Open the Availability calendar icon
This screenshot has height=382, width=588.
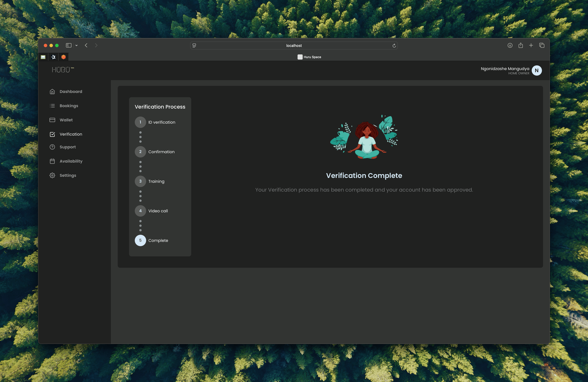pyautogui.click(x=52, y=161)
